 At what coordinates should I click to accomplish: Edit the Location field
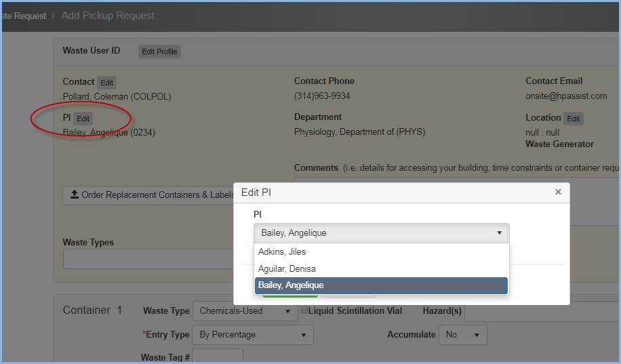coord(573,119)
